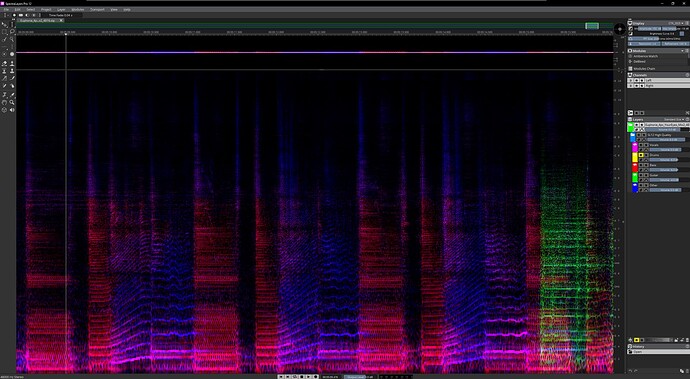Expand the Right channel row

pyautogui.click(x=631, y=86)
